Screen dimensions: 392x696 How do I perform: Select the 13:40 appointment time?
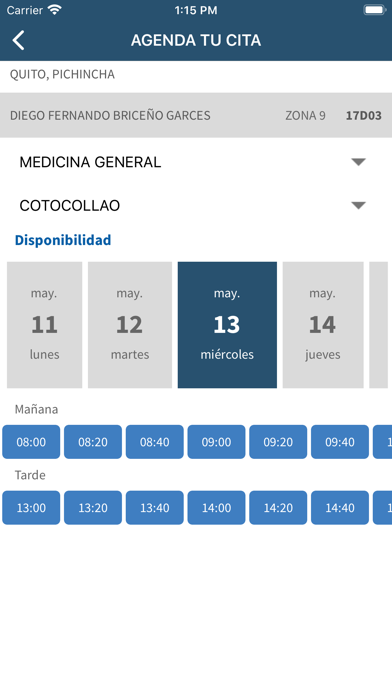(x=154, y=507)
